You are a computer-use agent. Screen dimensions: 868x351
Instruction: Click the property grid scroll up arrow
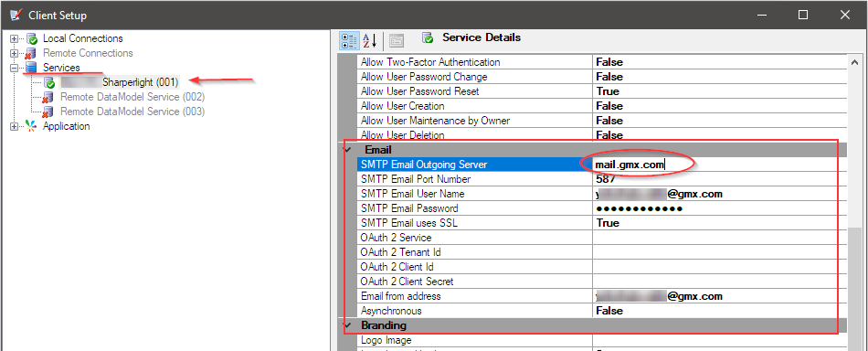pyautogui.click(x=854, y=62)
